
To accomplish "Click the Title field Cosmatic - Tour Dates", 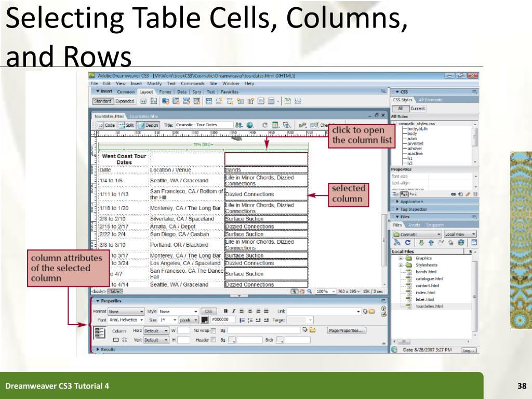I will (x=204, y=125).
